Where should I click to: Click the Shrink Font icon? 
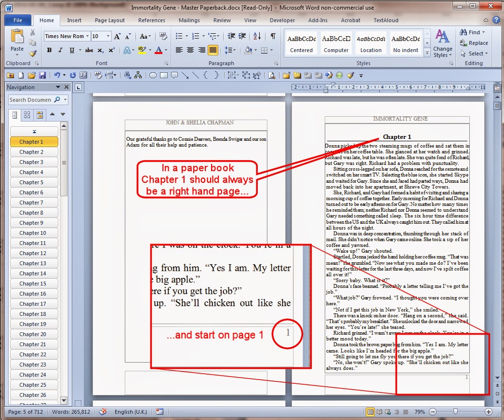128,36
